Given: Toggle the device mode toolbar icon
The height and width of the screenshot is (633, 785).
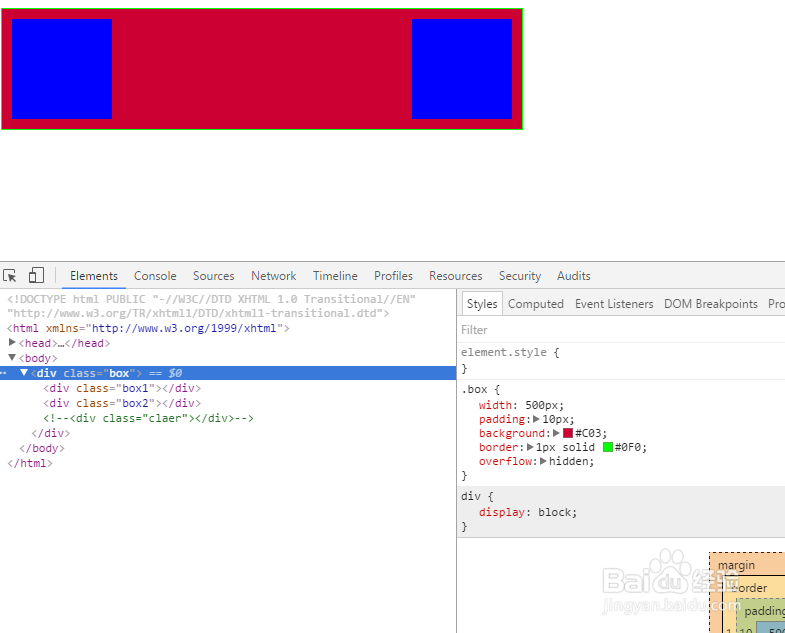Looking at the screenshot, I should click(36, 275).
